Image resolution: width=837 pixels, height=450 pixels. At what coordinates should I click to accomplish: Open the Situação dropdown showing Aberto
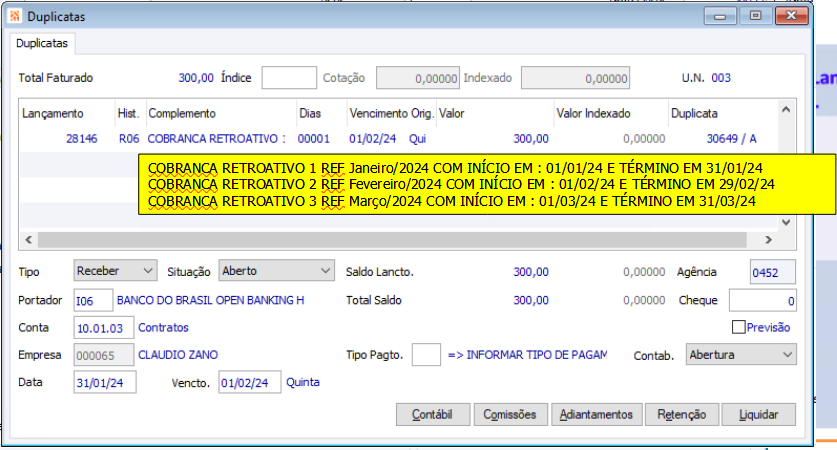coord(277,271)
